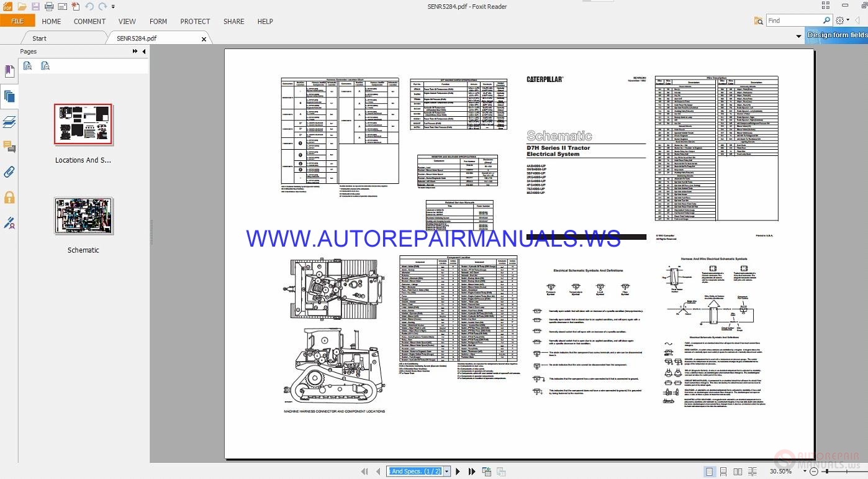The width and height of the screenshot is (868, 479).
Task: Open the Layers panel icon in sidebar
Action: 9,122
